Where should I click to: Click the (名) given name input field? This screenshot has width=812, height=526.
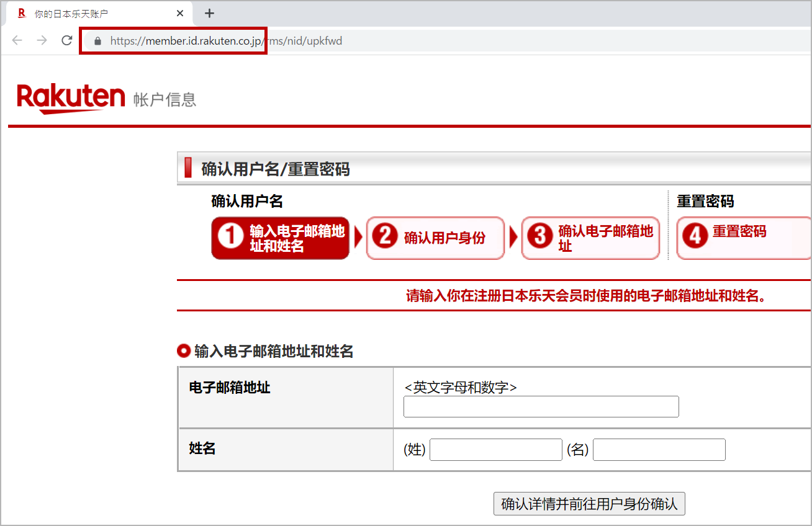(x=659, y=450)
